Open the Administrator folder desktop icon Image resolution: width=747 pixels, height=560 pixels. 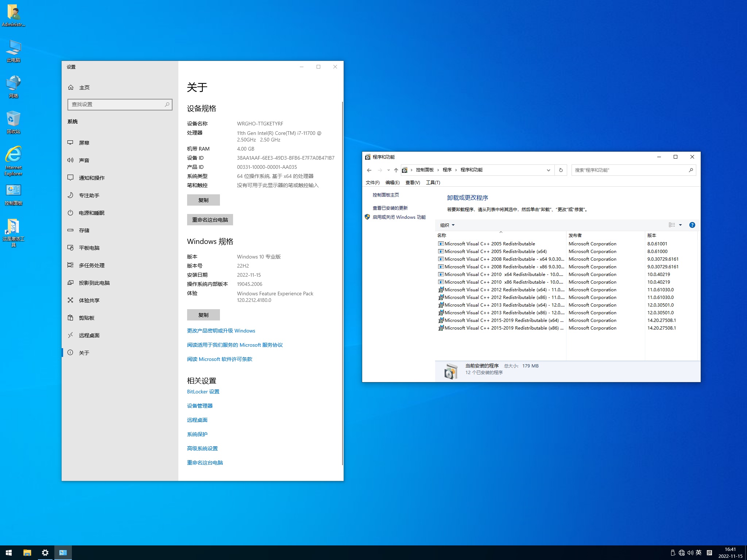[13, 15]
